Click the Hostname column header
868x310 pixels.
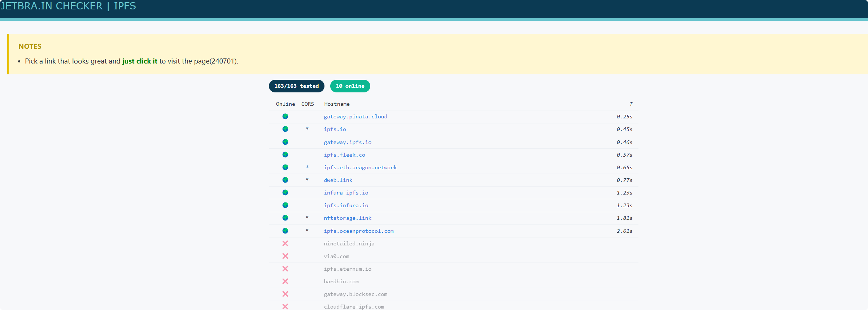(337, 104)
